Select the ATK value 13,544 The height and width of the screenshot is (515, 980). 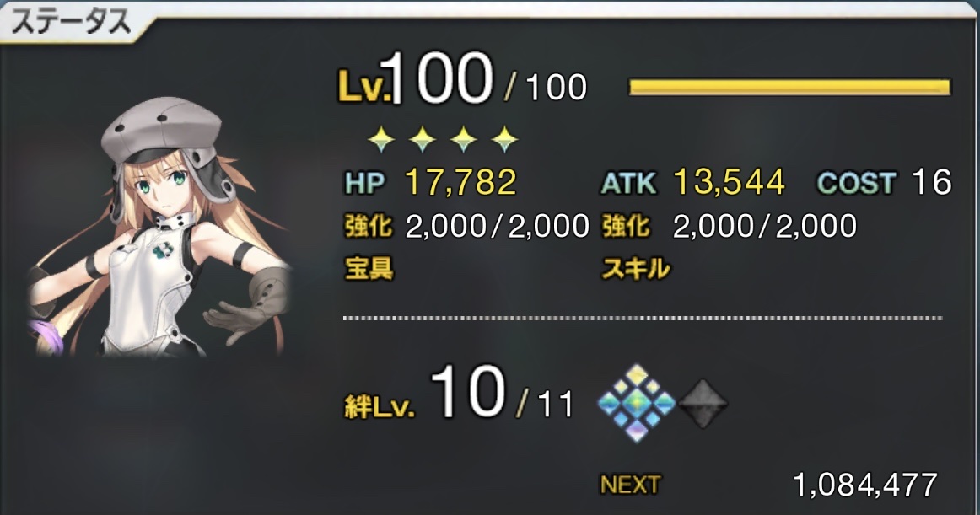[729, 183]
